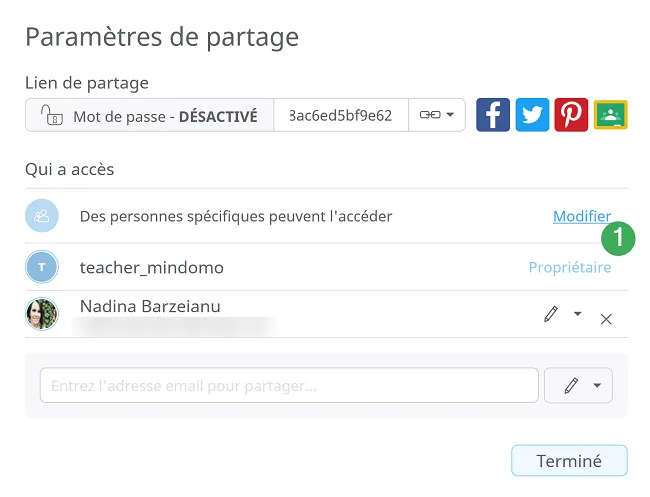This screenshot has width=650, height=497.
Task: Click teacher_mindomo avatar circle
Action: tap(42, 267)
